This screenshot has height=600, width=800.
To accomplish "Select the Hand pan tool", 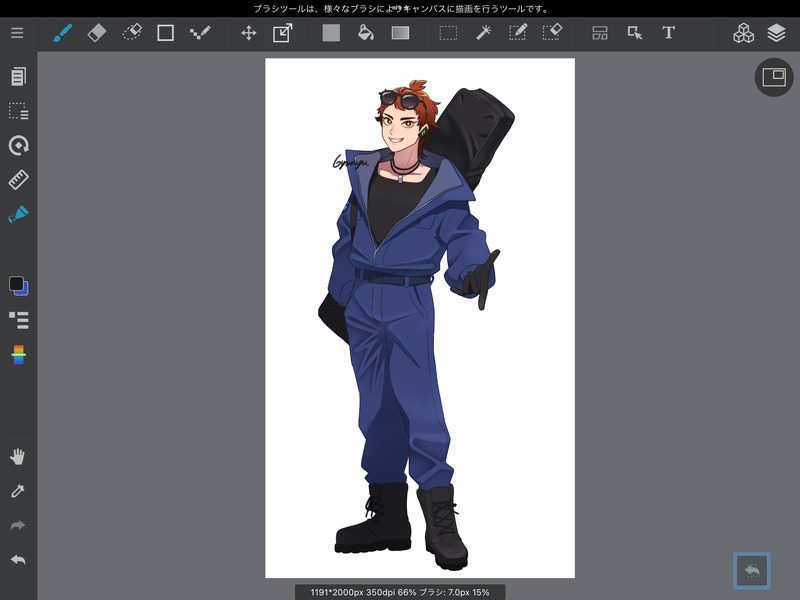I will click(x=17, y=457).
